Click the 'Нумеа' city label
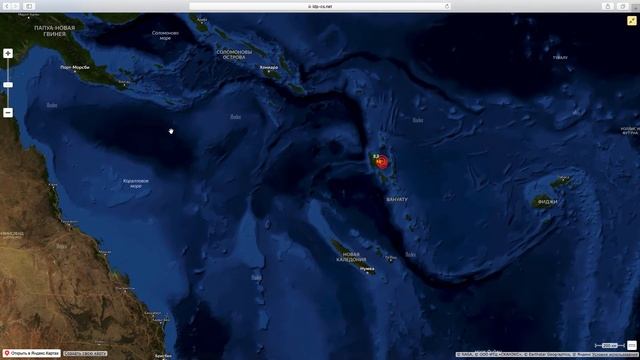Image resolution: width=640 pixels, height=360 pixels. [367, 269]
